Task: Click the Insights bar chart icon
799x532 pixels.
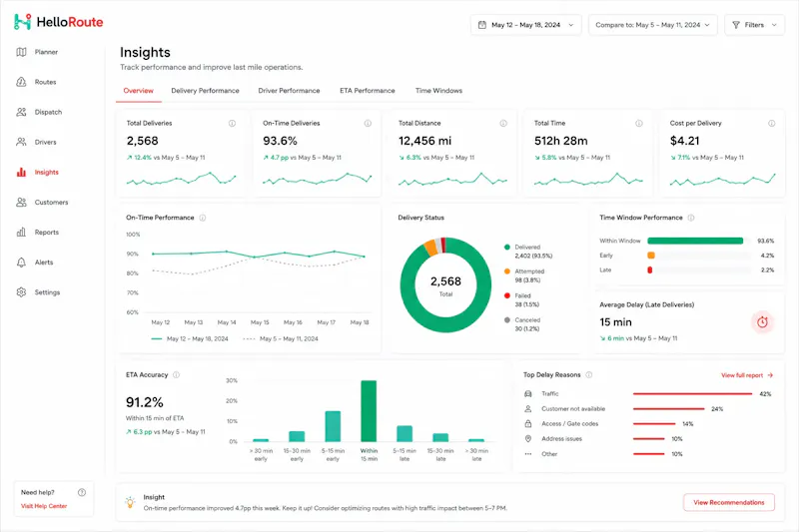Action: [x=21, y=172]
